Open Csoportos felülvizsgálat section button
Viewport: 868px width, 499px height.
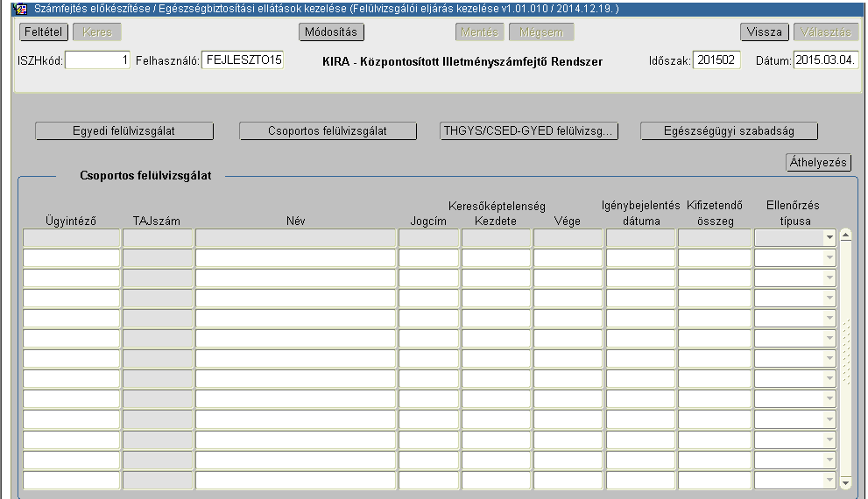(x=328, y=131)
